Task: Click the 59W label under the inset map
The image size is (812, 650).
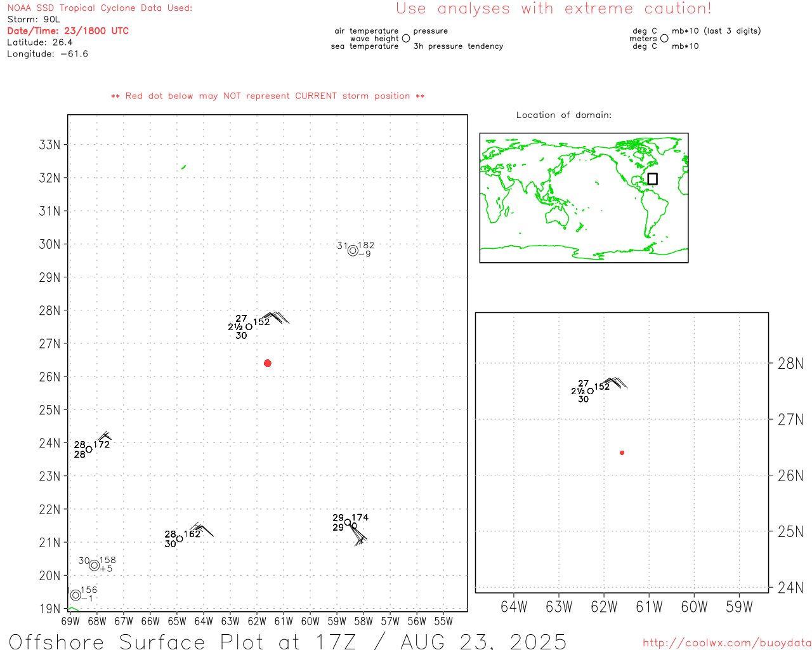Action: [x=739, y=607]
